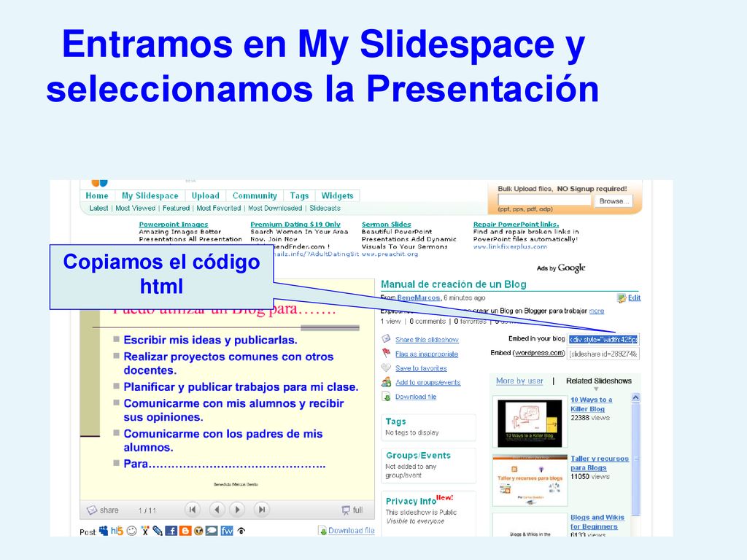
Task: Open the Repair PowerPoint links ad
Action: coord(516,225)
